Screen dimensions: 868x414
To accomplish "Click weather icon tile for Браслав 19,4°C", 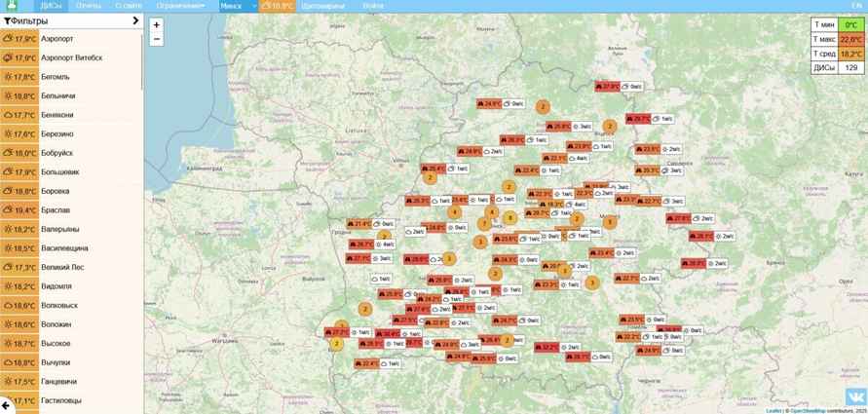I will (19, 210).
